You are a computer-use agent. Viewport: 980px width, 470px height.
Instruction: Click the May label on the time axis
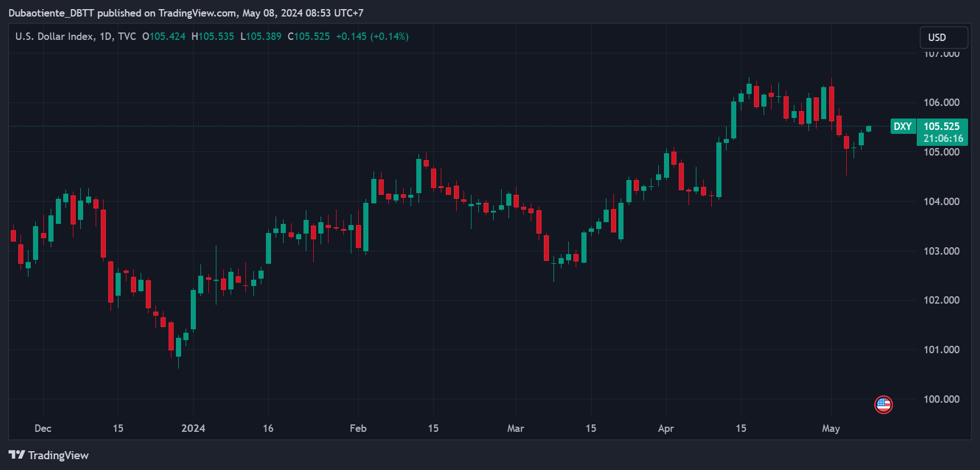coord(831,428)
